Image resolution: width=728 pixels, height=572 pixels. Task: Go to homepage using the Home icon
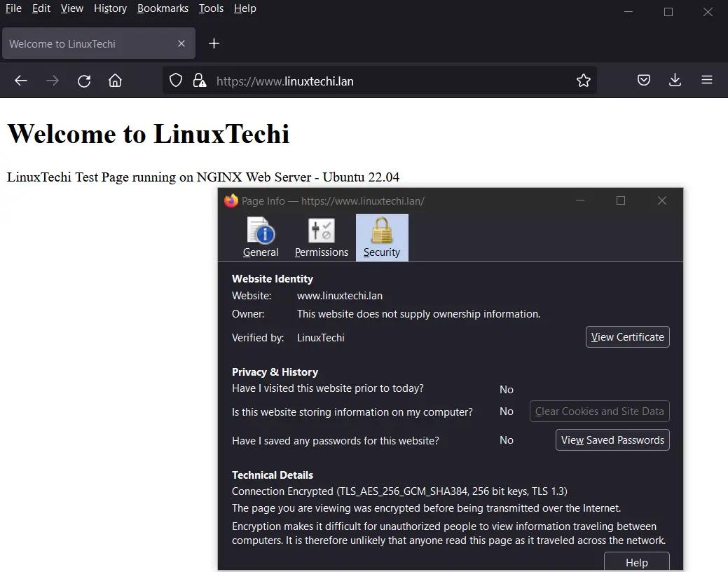[116, 80]
